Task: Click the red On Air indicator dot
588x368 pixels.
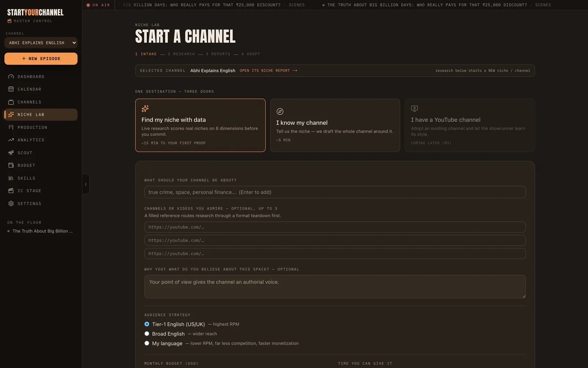Action: coord(88,5)
